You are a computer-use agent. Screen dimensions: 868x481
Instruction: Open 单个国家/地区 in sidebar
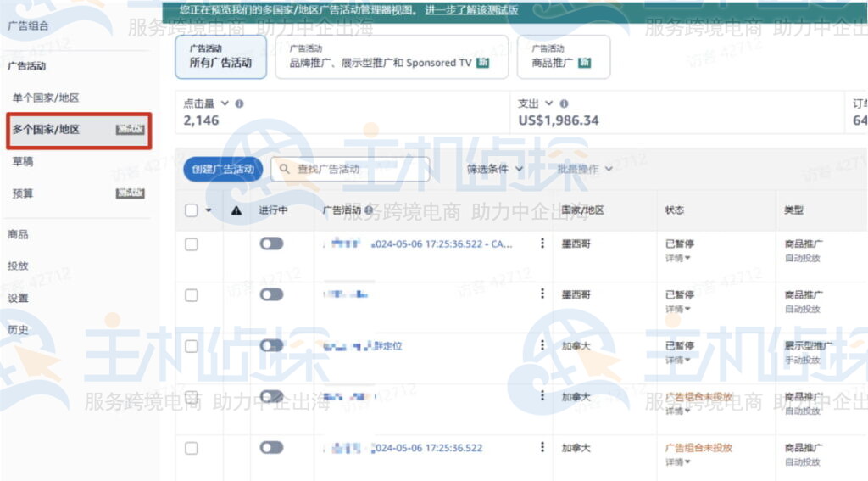[46, 98]
